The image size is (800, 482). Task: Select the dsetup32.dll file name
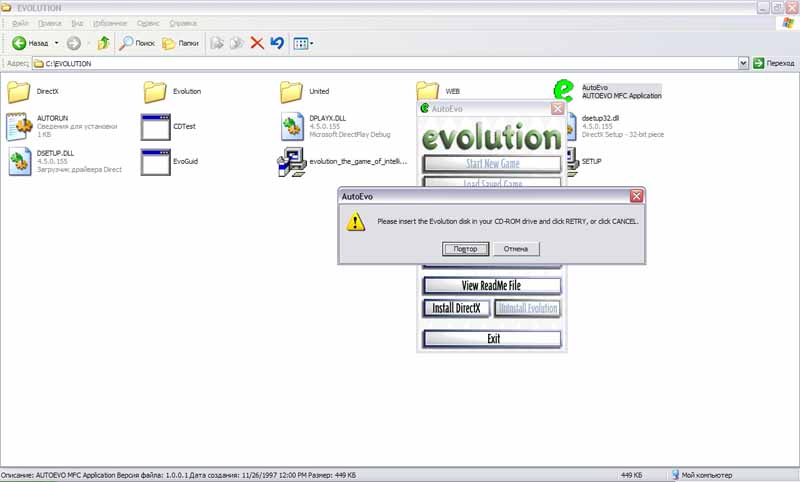(x=601, y=118)
